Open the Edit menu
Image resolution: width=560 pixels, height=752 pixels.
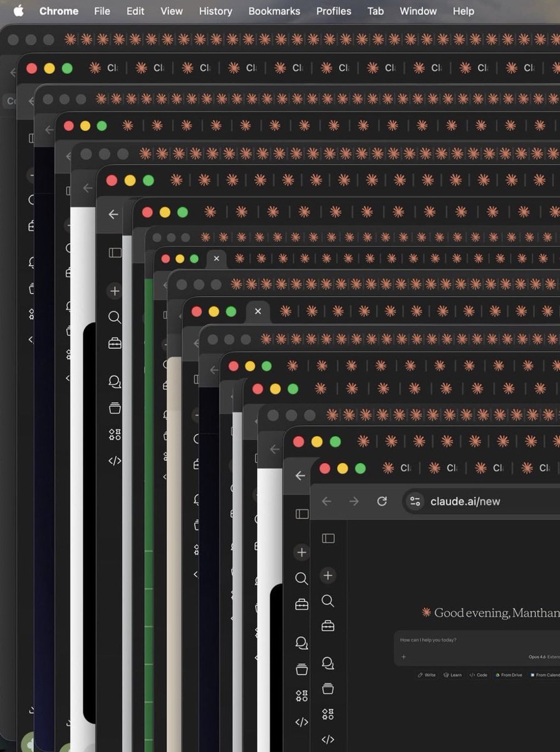(135, 11)
